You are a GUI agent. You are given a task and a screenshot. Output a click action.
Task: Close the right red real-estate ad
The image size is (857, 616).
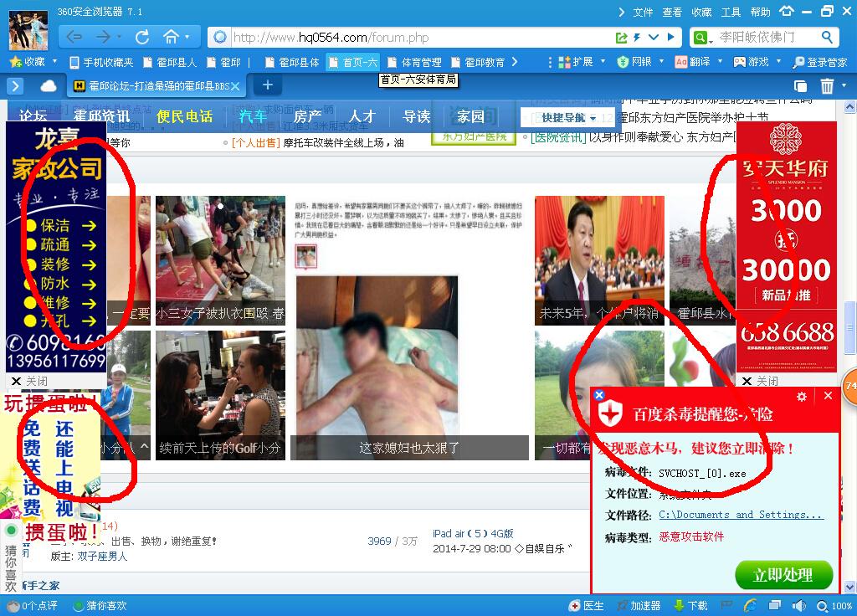pos(760,381)
